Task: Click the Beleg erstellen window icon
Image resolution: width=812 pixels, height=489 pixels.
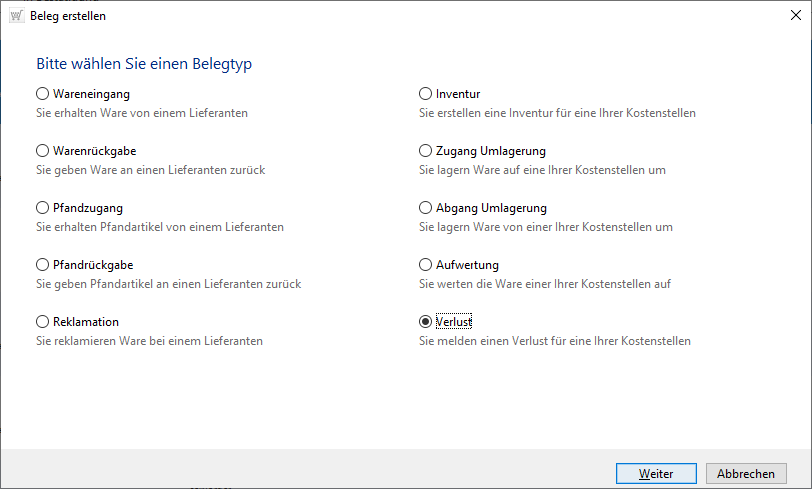Action: 16,16
